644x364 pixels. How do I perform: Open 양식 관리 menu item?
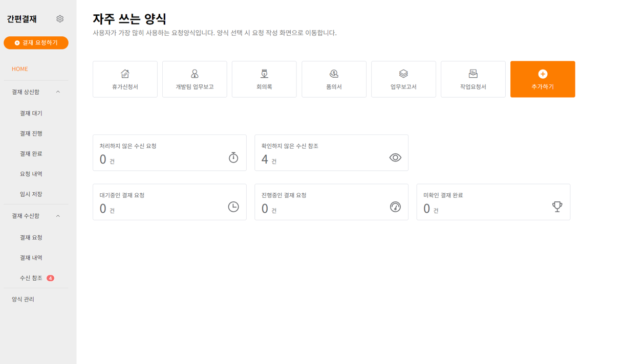tap(23, 299)
